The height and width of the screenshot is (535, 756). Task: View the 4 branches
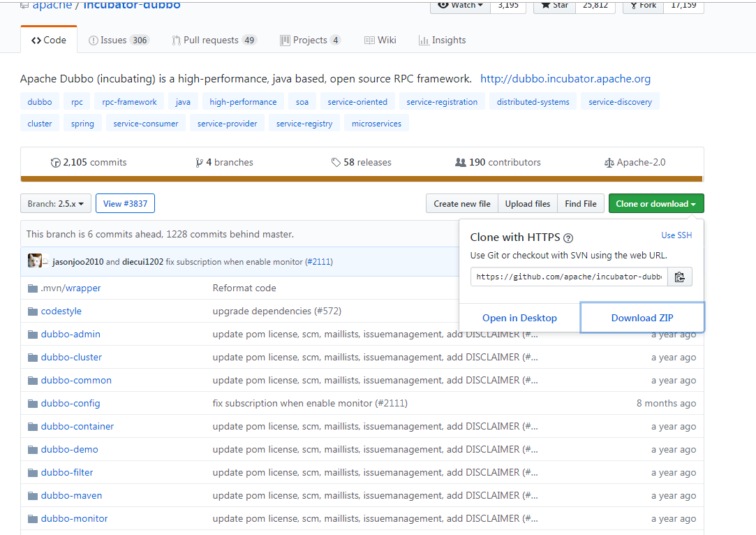click(224, 163)
